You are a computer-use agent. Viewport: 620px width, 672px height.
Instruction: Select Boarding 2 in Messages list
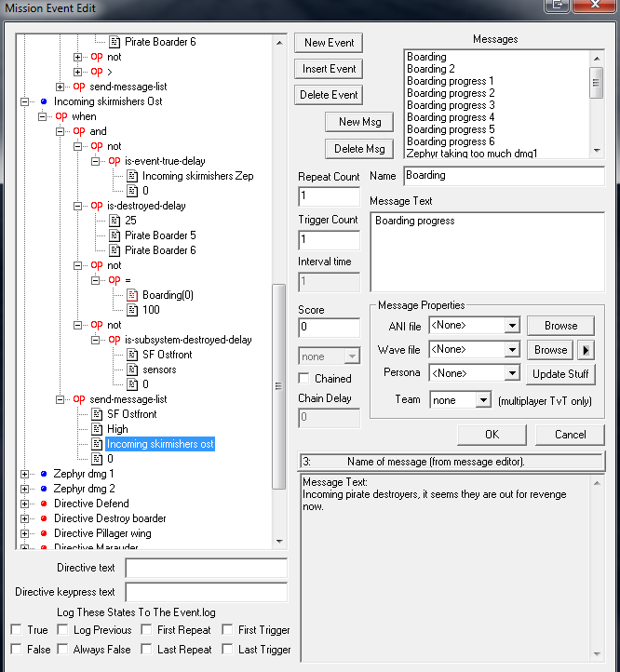click(430, 69)
